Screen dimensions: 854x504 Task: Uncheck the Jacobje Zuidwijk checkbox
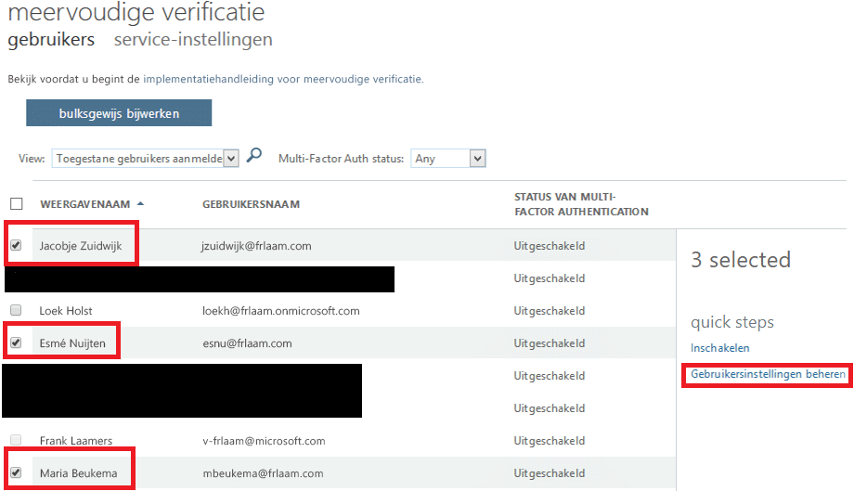[16, 245]
